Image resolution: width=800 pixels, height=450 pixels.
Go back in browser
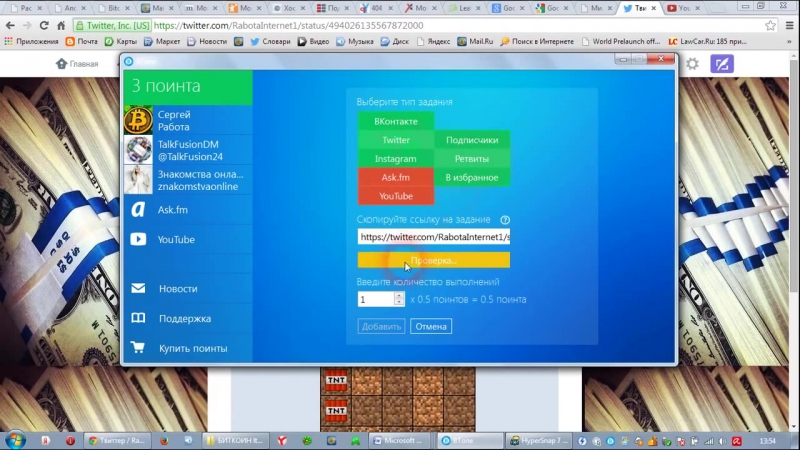[x=10, y=26]
